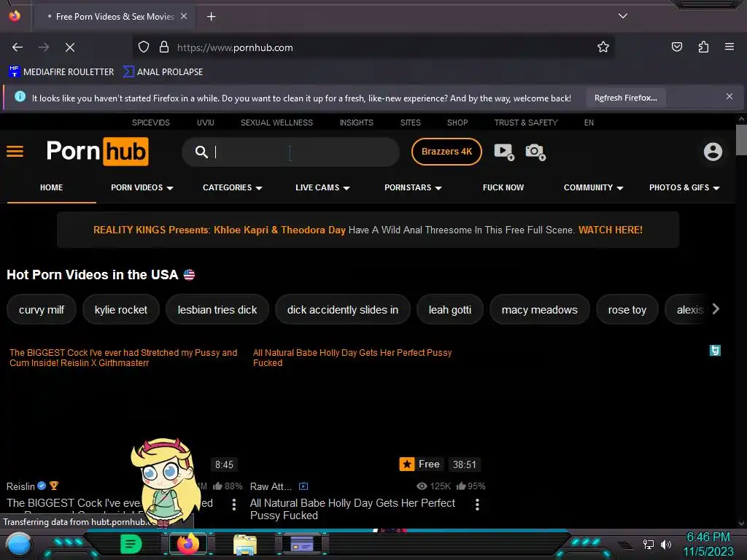Open options menu for the Raw Att... video

(477, 505)
